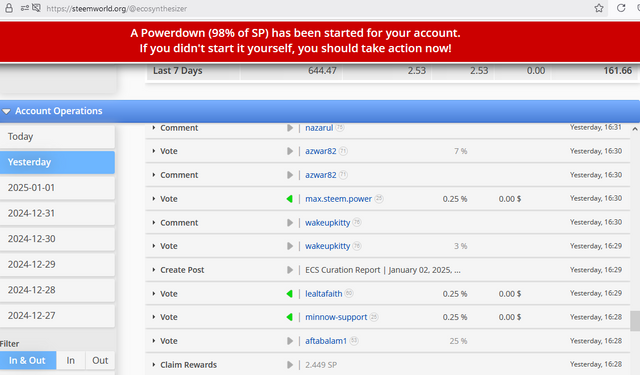Image resolution: width=640 pixels, height=375 pixels.
Task: Select the Yesterday date tab
Action: pos(57,162)
